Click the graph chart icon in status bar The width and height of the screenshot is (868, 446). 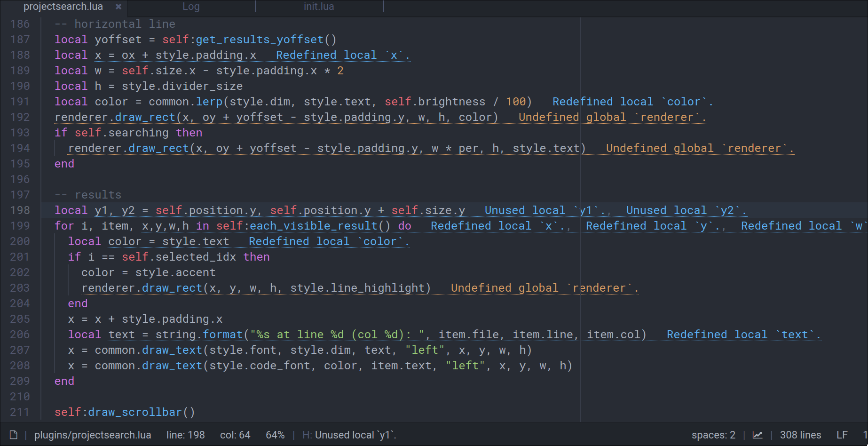tap(758, 435)
